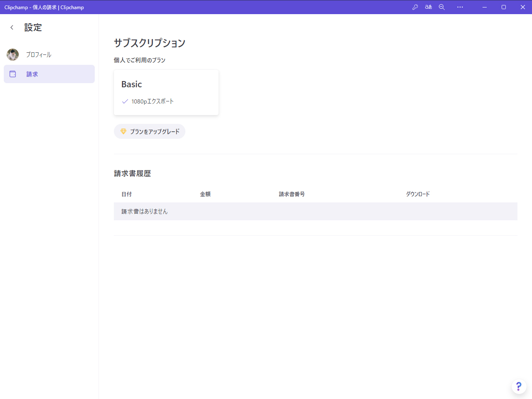Select the language icon in the title bar
Image resolution: width=532 pixels, height=399 pixels.
pos(428,7)
